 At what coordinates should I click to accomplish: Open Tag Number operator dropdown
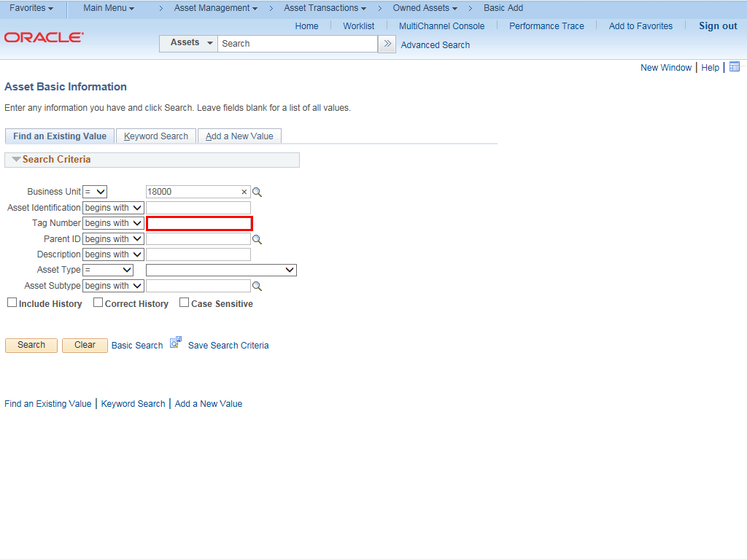pyautogui.click(x=113, y=223)
